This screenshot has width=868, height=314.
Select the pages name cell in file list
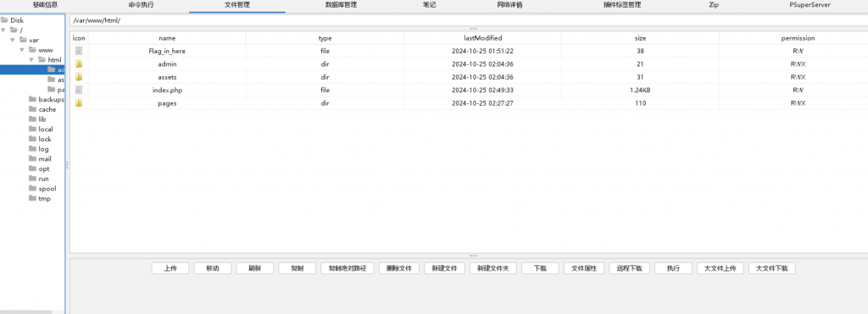coord(167,102)
